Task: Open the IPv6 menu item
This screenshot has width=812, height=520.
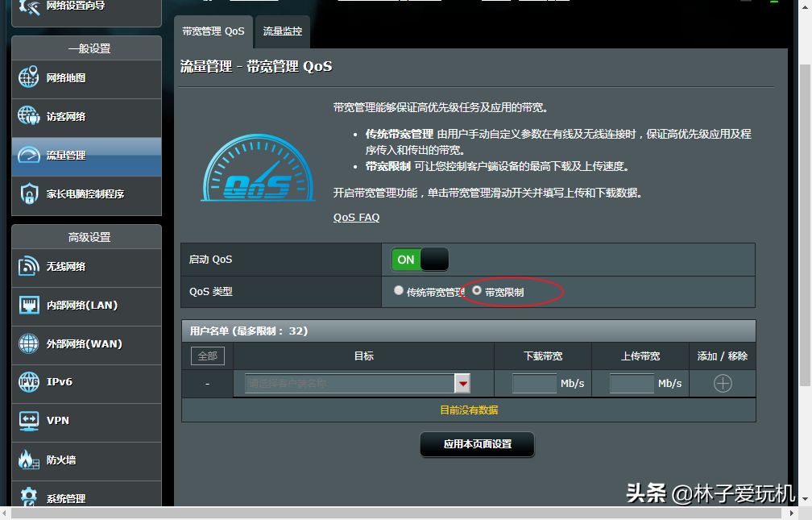Action: click(86, 383)
